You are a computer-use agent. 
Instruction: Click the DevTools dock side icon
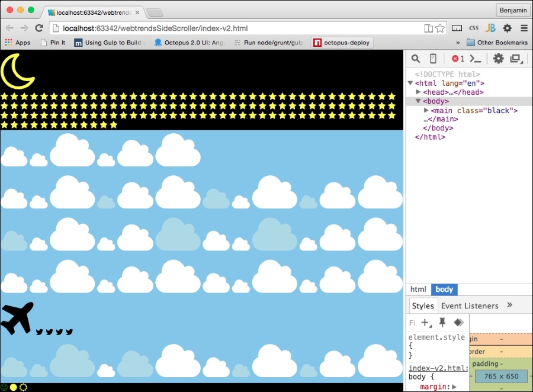[516, 59]
